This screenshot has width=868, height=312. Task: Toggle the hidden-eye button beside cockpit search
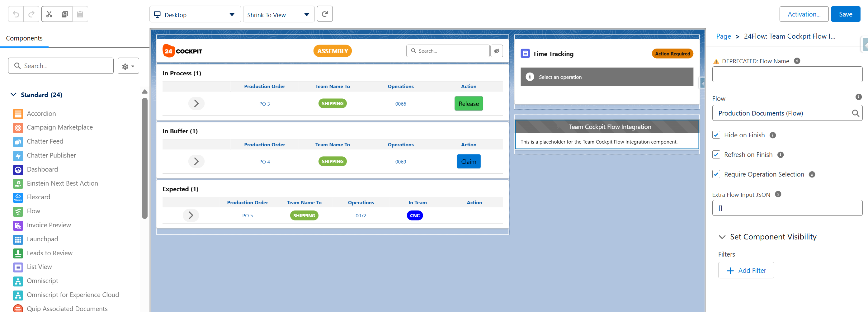[x=497, y=51]
